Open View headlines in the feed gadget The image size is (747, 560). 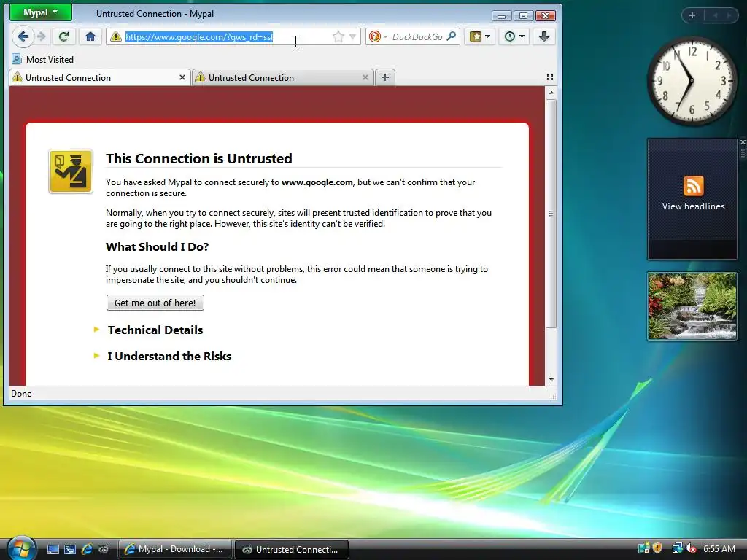click(x=693, y=206)
